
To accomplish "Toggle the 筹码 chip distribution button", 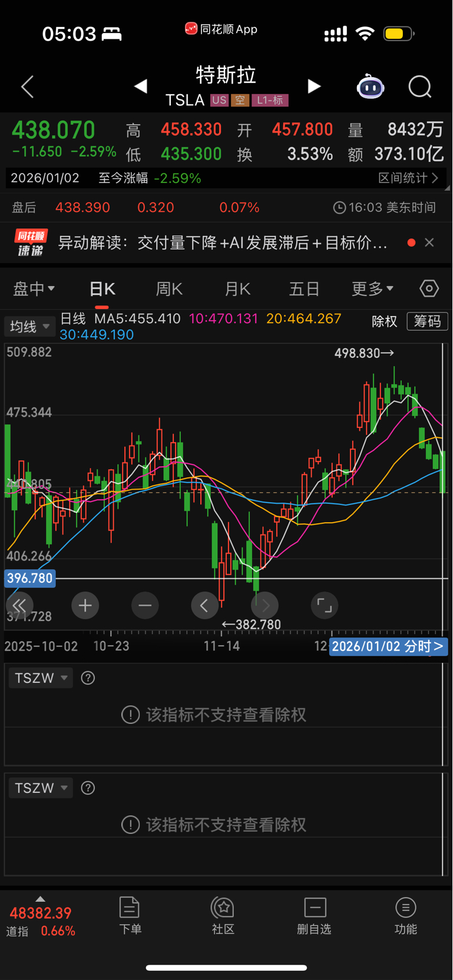I will (428, 321).
